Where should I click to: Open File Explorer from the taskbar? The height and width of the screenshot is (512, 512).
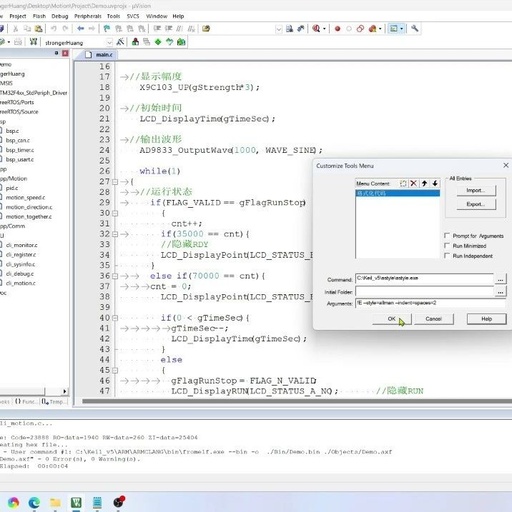tap(55, 502)
